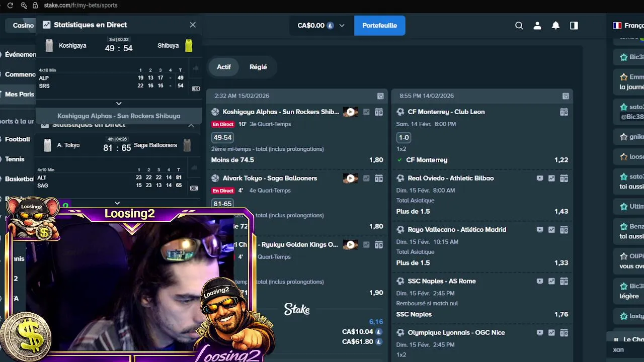Open Football in the sidebar
The height and width of the screenshot is (362, 644).
(x=18, y=139)
